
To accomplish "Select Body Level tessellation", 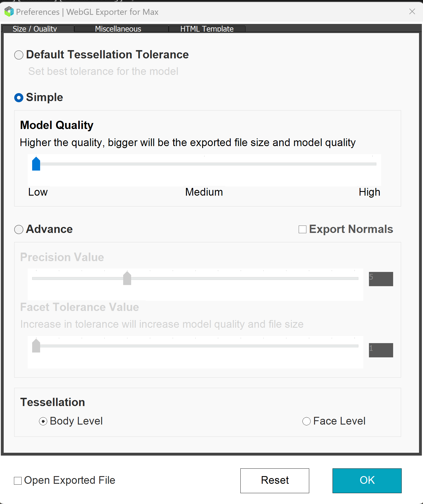I will (43, 421).
